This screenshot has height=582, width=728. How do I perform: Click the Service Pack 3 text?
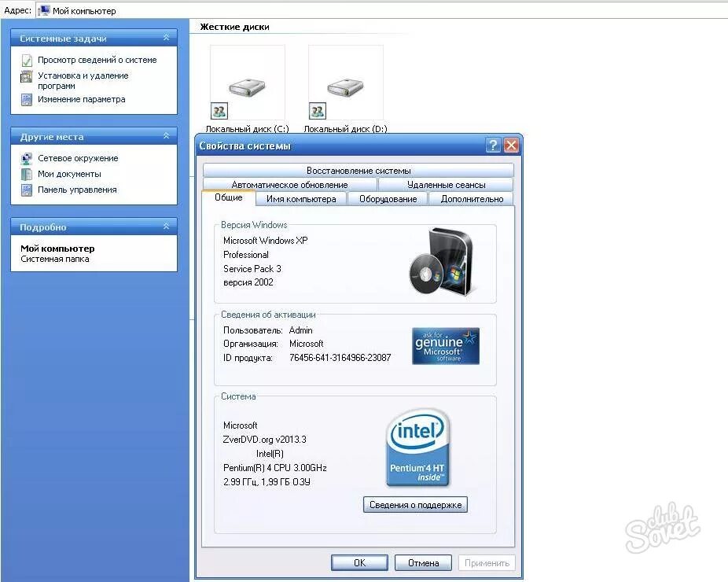(252, 268)
